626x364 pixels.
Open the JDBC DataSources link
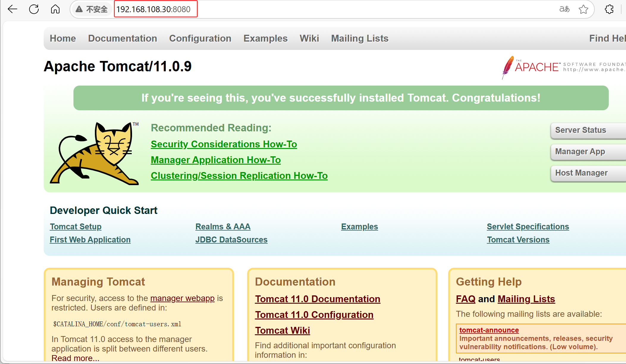click(x=231, y=239)
